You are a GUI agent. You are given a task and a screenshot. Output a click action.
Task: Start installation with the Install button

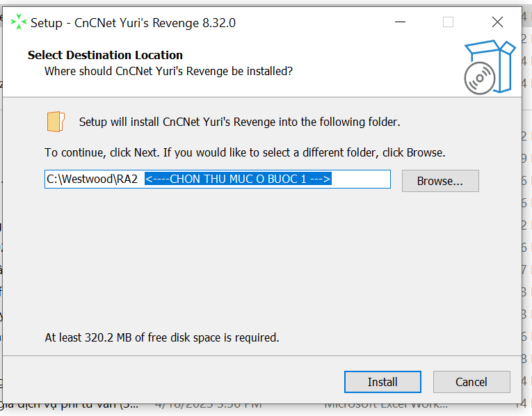tap(382, 382)
